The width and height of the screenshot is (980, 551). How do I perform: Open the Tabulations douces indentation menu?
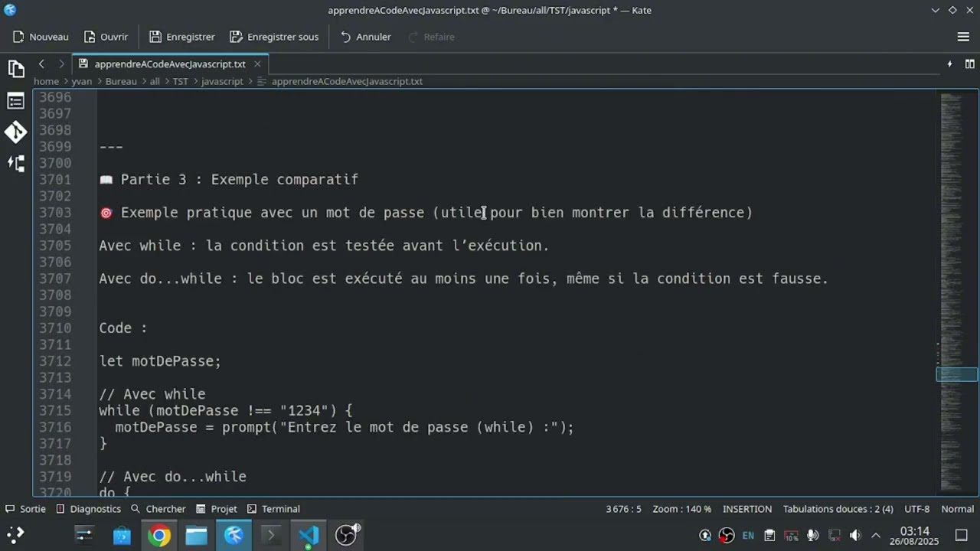(838, 509)
